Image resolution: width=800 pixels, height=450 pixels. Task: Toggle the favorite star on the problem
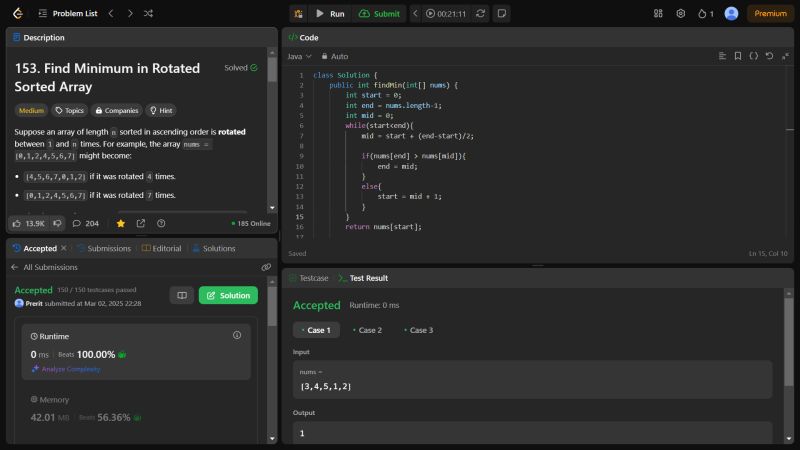point(121,223)
